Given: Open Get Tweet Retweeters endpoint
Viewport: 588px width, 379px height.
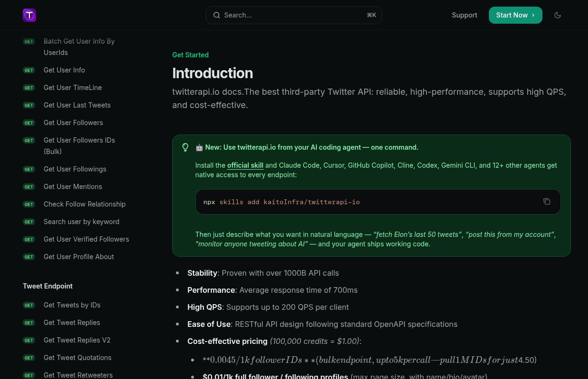Looking at the screenshot, I should pos(78,375).
